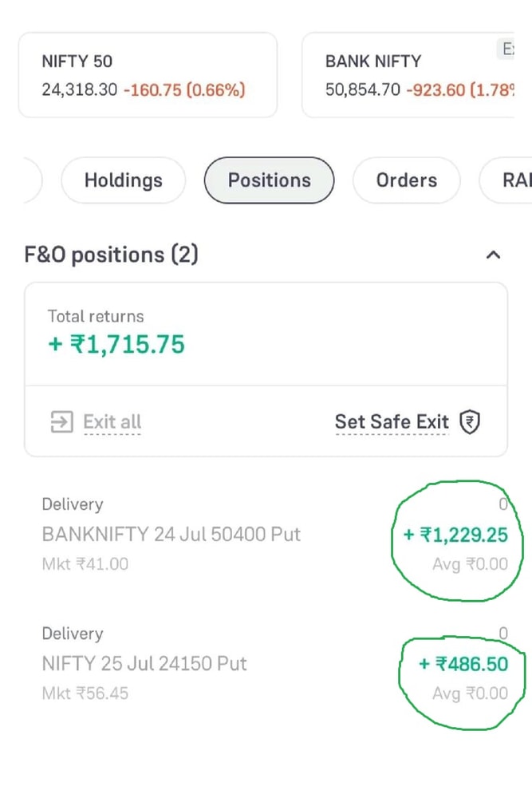The image size is (532, 798).
Task: Click the Safe Exit shield icon
Action: 471,422
